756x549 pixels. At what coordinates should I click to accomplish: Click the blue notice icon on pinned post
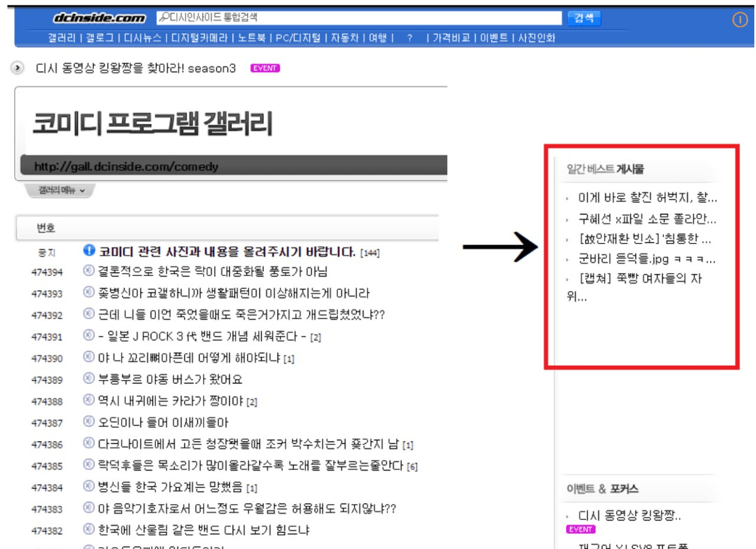coord(89,250)
